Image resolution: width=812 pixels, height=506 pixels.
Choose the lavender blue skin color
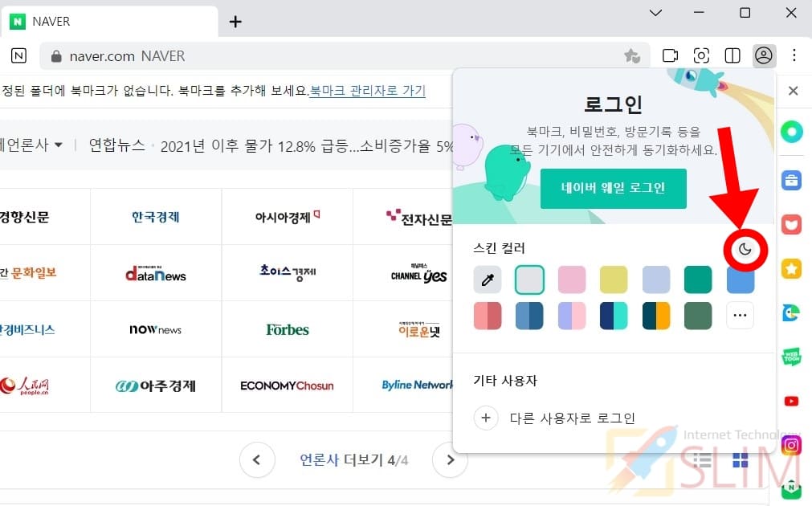(x=655, y=280)
